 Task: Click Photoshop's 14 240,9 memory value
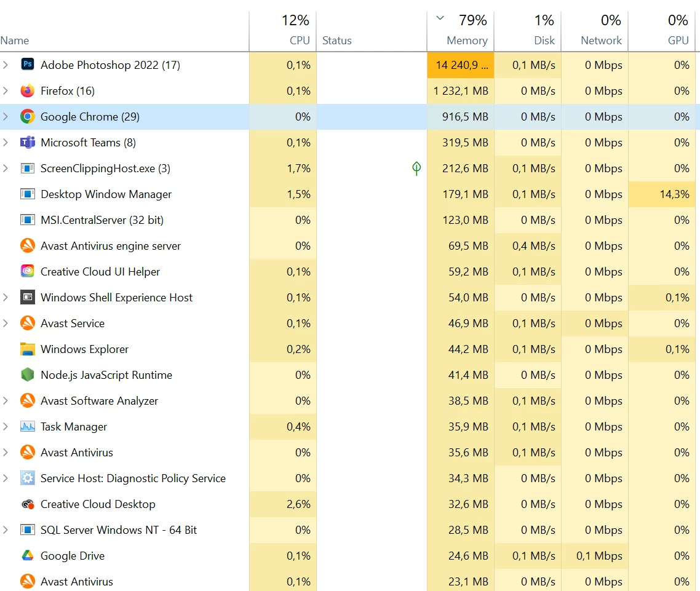click(461, 65)
